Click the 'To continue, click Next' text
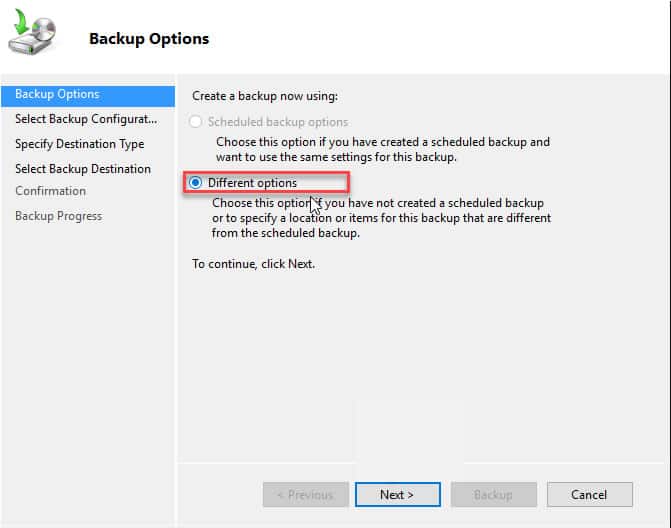671x528 pixels. coord(253,264)
